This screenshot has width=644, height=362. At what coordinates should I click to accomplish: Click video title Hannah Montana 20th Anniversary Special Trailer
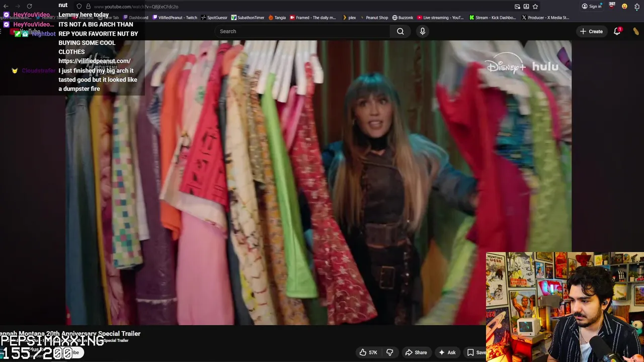tap(70, 333)
